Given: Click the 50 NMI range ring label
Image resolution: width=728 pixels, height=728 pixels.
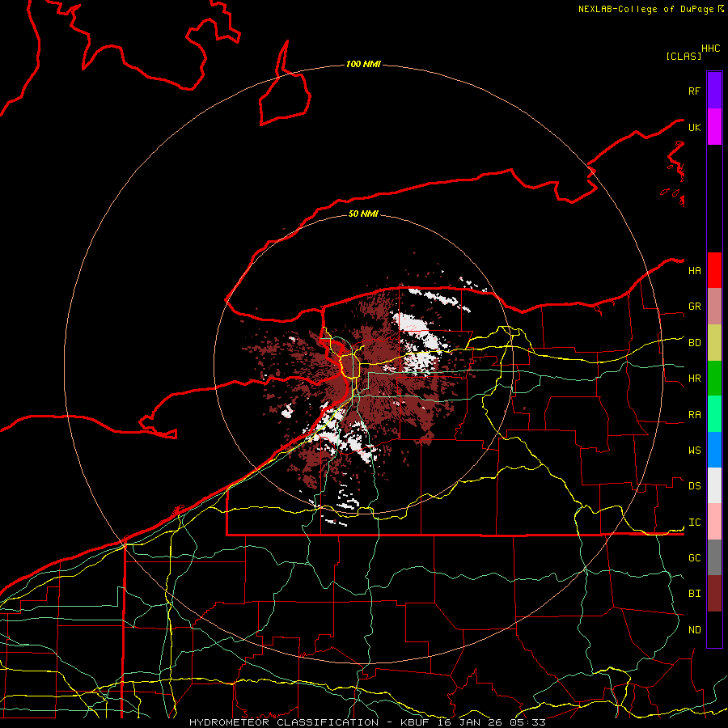Looking at the screenshot, I should (x=363, y=214).
